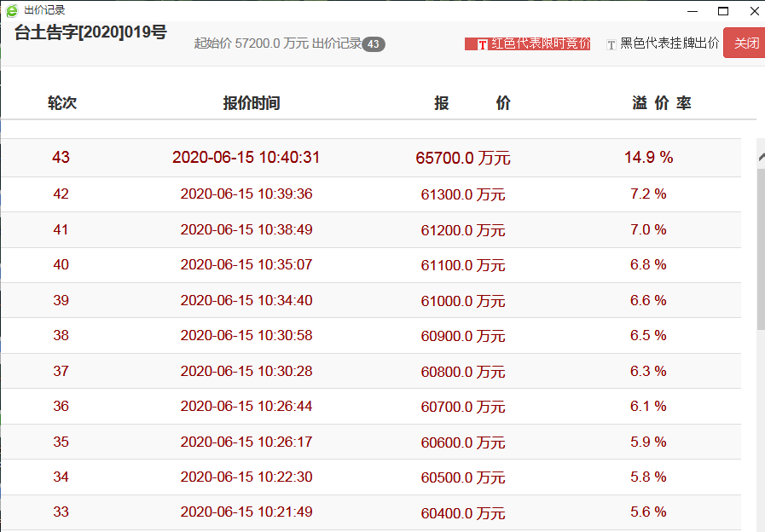
Task: Click the 2020-06-15 10:26:44 timestamp
Action: tap(246, 406)
